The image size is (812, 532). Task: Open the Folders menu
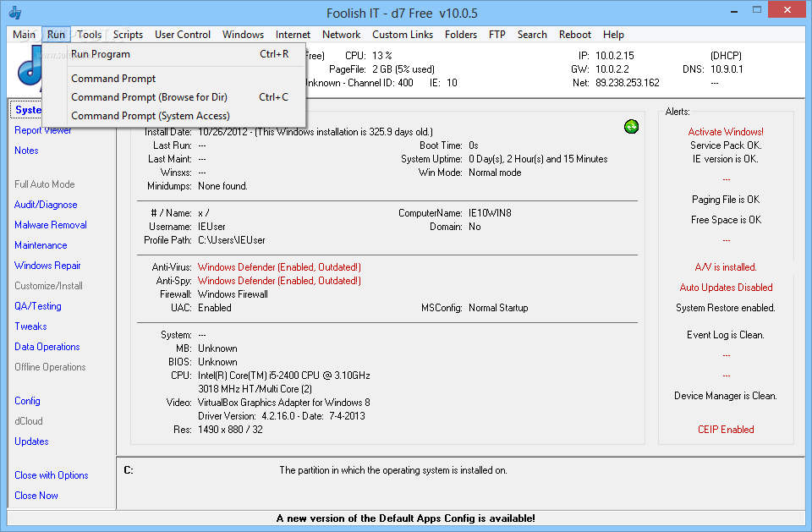(x=460, y=34)
